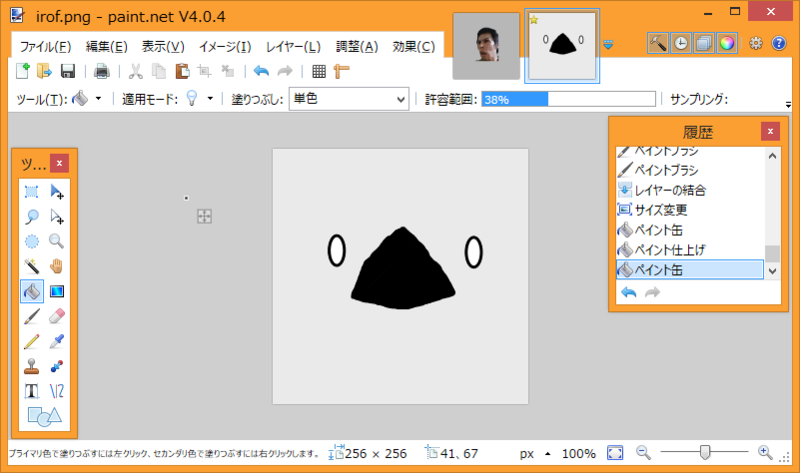Click the Print icon
This screenshot has width=800, height=473.
102,71
